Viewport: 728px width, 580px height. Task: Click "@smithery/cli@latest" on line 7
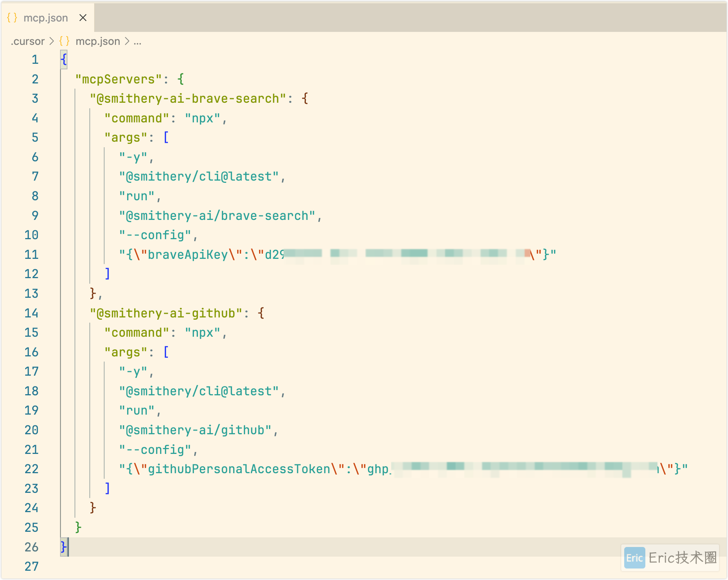click(199, 177)
